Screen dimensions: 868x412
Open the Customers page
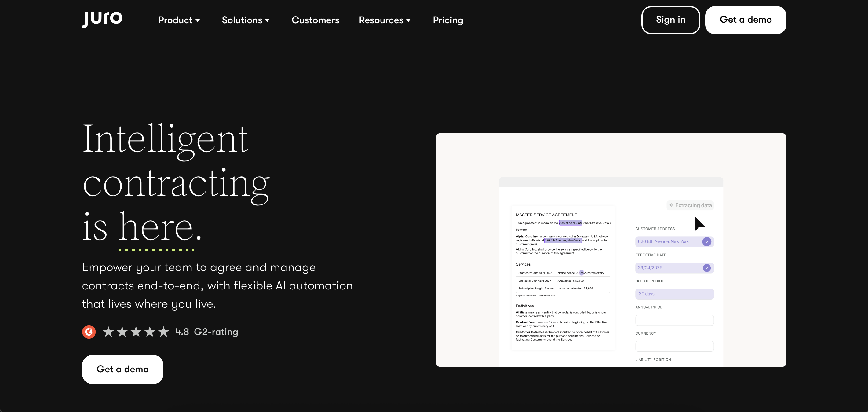315,20
